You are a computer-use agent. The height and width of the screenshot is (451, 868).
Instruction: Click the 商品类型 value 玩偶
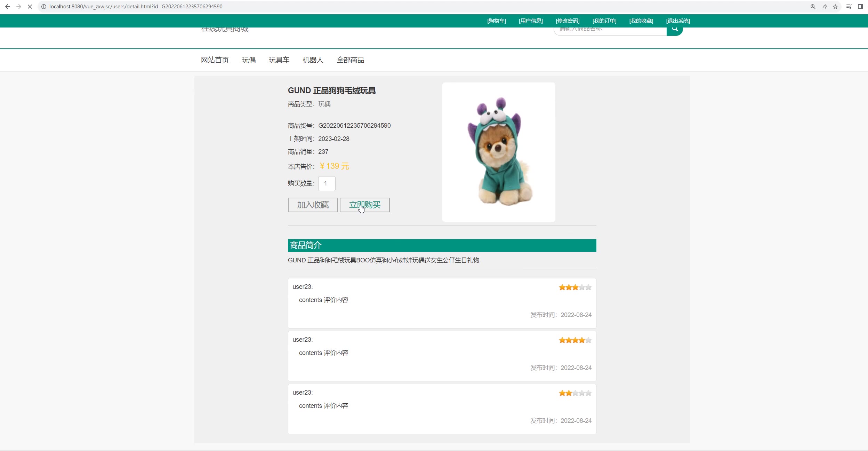(324, 104)
